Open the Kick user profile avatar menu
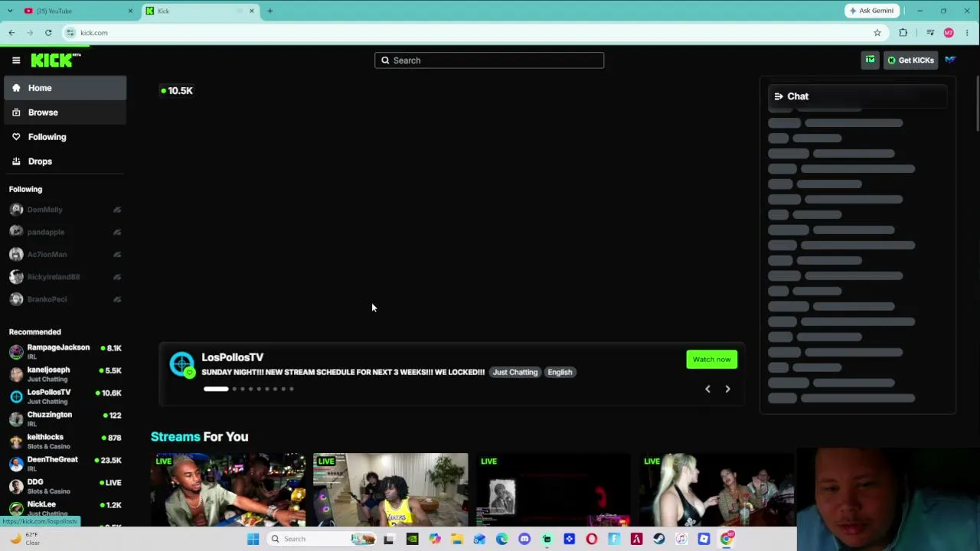Screen dimensions: 980x551 950,60
